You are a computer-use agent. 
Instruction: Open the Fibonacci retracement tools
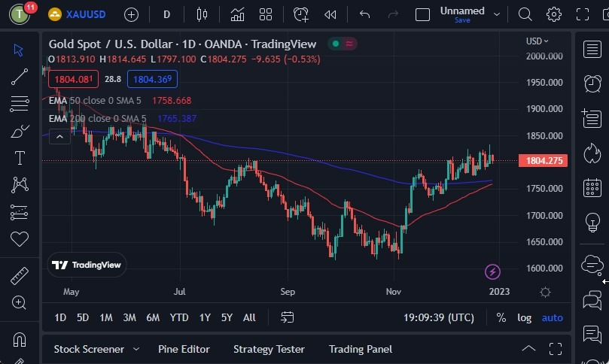[20, 104]
